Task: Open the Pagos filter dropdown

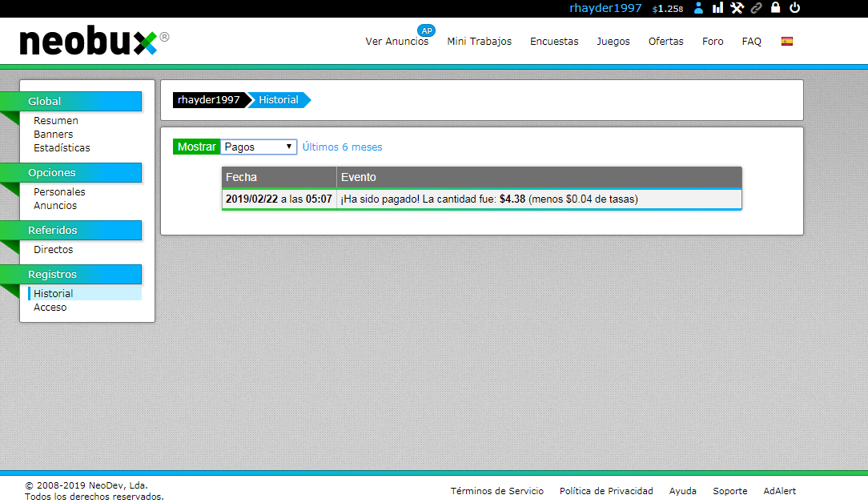Action: (x=259, y=147)
